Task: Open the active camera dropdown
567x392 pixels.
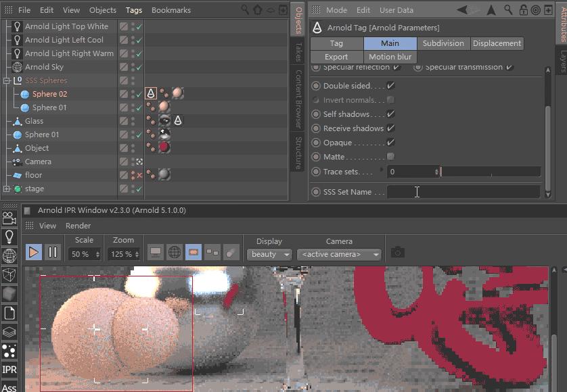Action: click(x=337, y=254)
